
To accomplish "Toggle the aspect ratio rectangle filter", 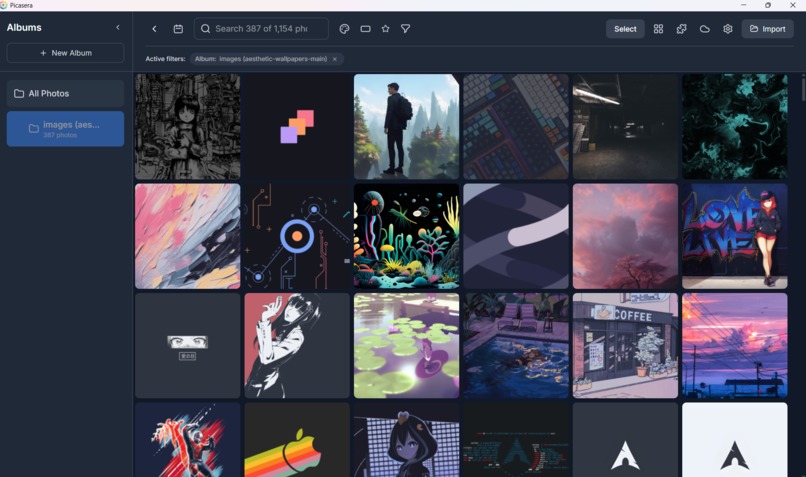I will [x=365, y=29].
